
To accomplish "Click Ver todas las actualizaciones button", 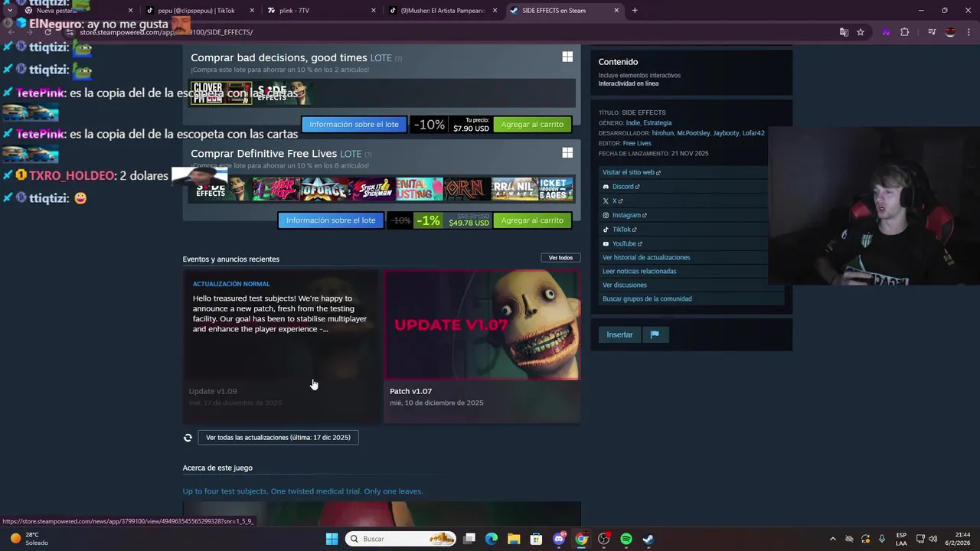I will point(278,438).
